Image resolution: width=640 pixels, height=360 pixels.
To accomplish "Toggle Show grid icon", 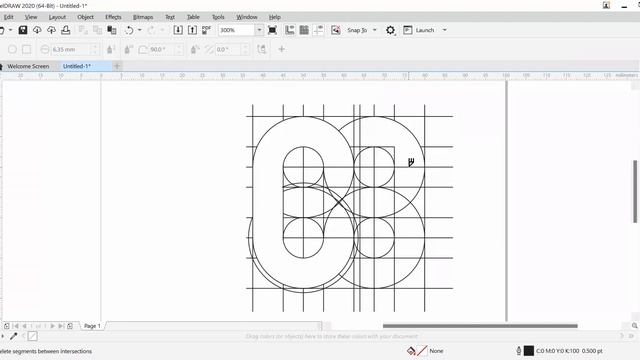I will [304, 30].
